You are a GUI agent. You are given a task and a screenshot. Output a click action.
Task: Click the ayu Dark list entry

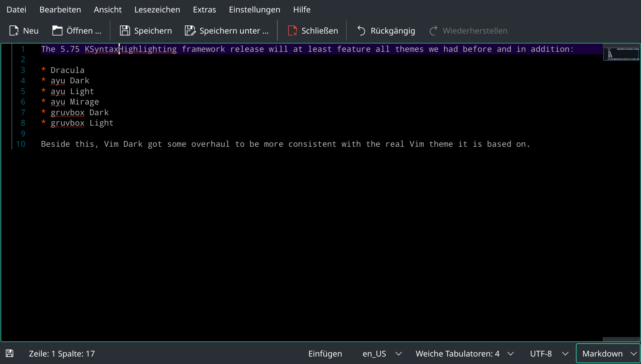(70, 80)
